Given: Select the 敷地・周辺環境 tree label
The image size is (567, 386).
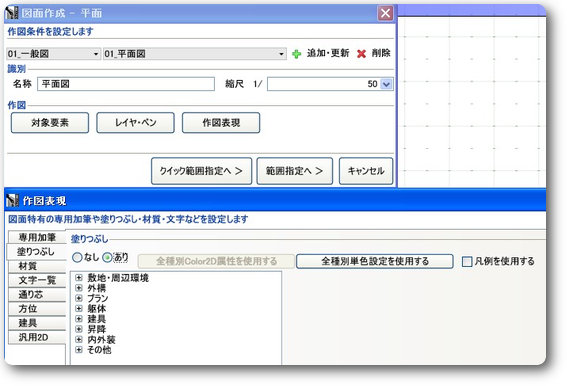Looking at the screenshot, I should coord(118,278).
